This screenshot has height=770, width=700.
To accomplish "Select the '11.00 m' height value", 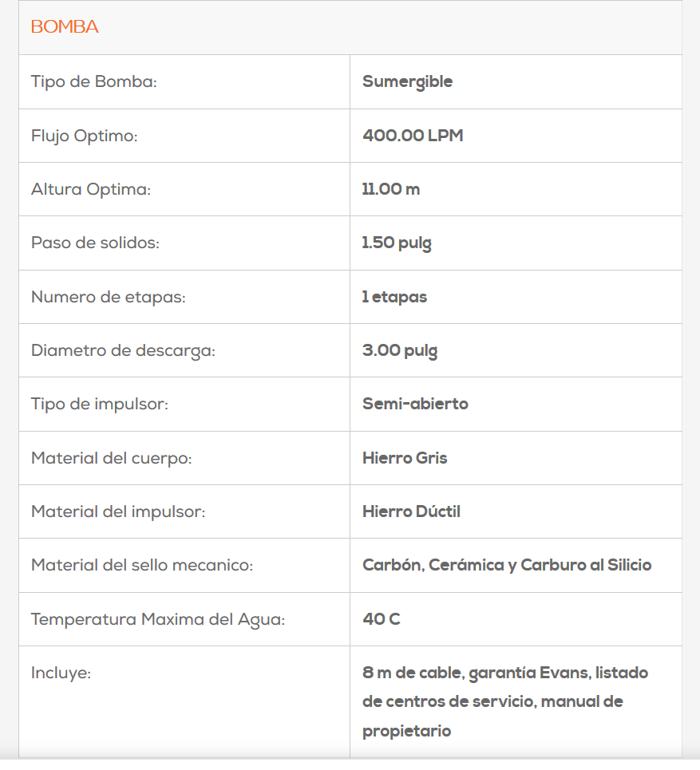I will tap(391, 189).
